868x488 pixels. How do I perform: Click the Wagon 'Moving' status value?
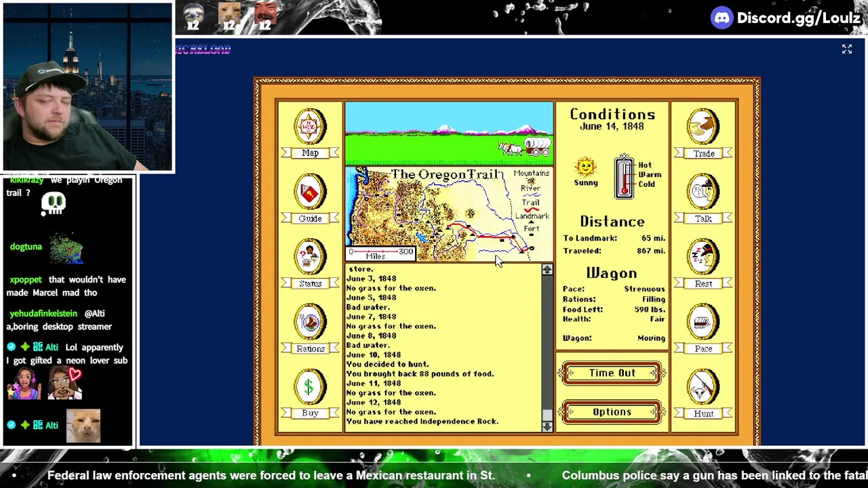pyautogui.click(x=651, y=338)
